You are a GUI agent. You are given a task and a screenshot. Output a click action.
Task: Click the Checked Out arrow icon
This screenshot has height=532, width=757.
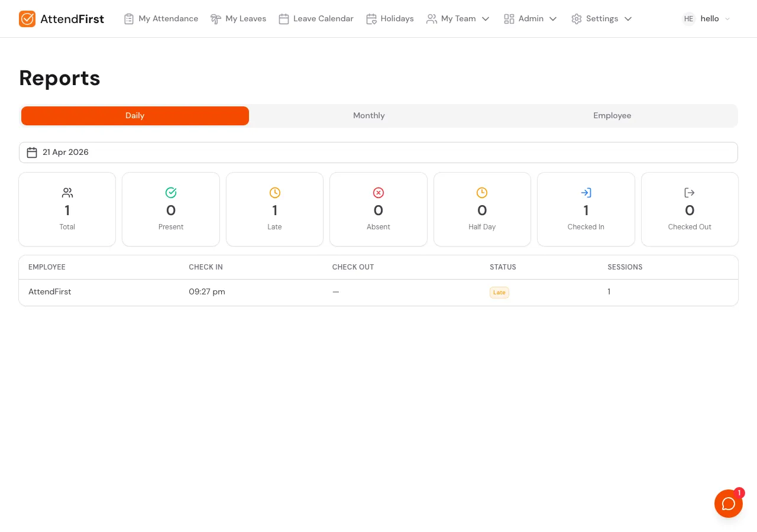click(x=690, y=193)
